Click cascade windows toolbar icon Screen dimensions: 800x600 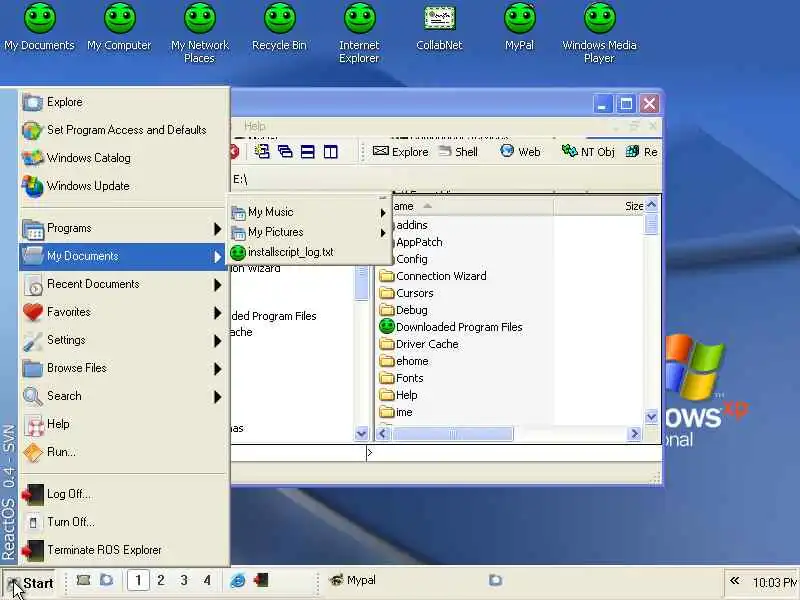click(285, 152)
